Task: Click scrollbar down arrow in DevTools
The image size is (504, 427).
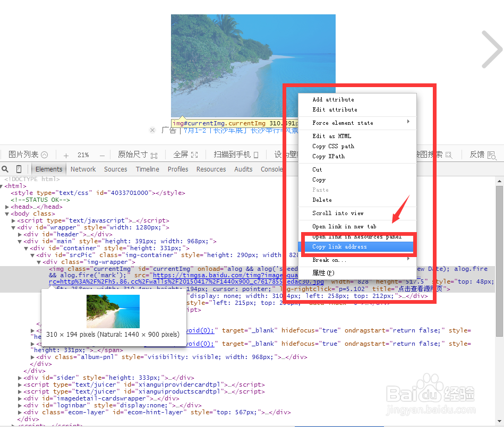Action: (x=499, y=421)
